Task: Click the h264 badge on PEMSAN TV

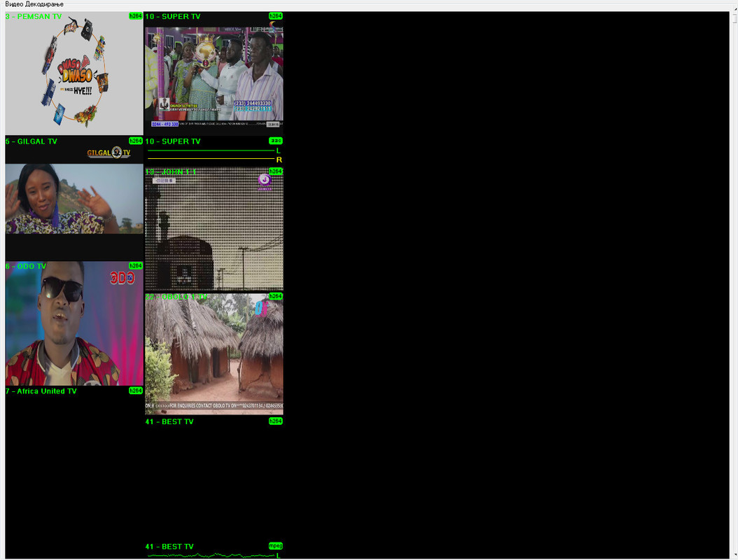Action: 136,16
